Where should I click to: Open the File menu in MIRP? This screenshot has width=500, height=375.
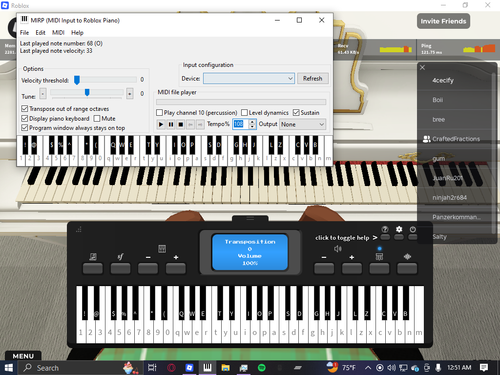[x=24, y=33]
